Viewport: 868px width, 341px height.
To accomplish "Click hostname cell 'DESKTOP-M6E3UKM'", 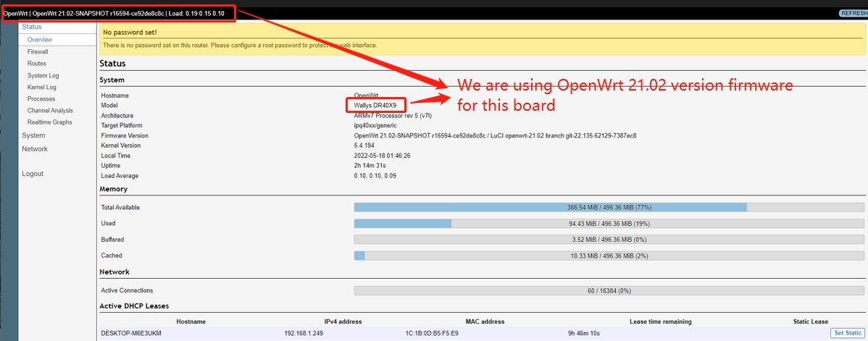I will click(x=131, y=333).
